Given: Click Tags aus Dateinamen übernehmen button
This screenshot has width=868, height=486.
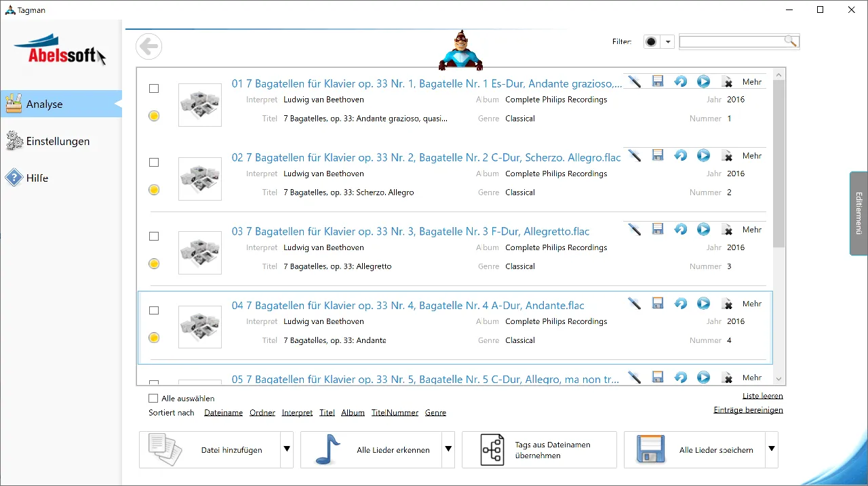Looking at the screenshot, I should [539, 449].
